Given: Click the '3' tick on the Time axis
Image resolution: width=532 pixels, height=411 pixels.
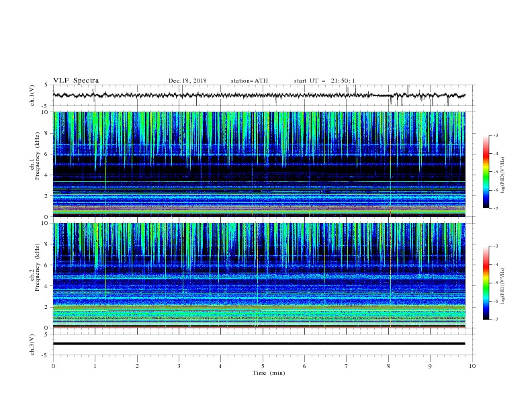Looking at the screenshot, I should 179,366.
